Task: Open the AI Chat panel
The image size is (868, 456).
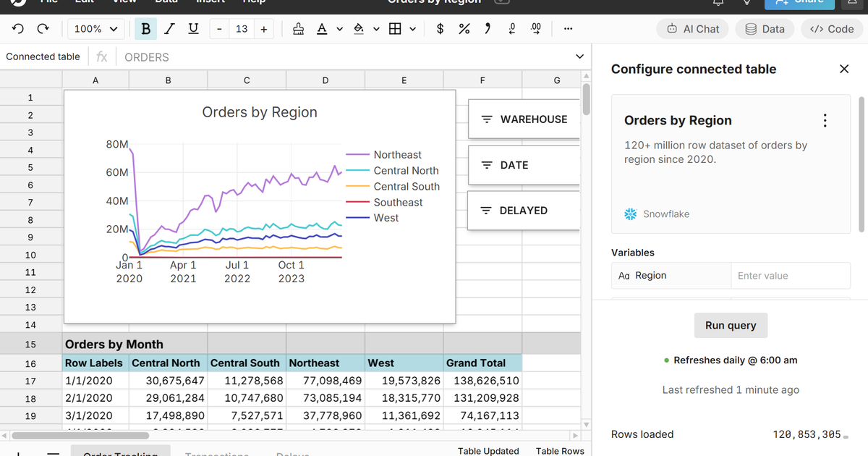Action: coord(693,29)
